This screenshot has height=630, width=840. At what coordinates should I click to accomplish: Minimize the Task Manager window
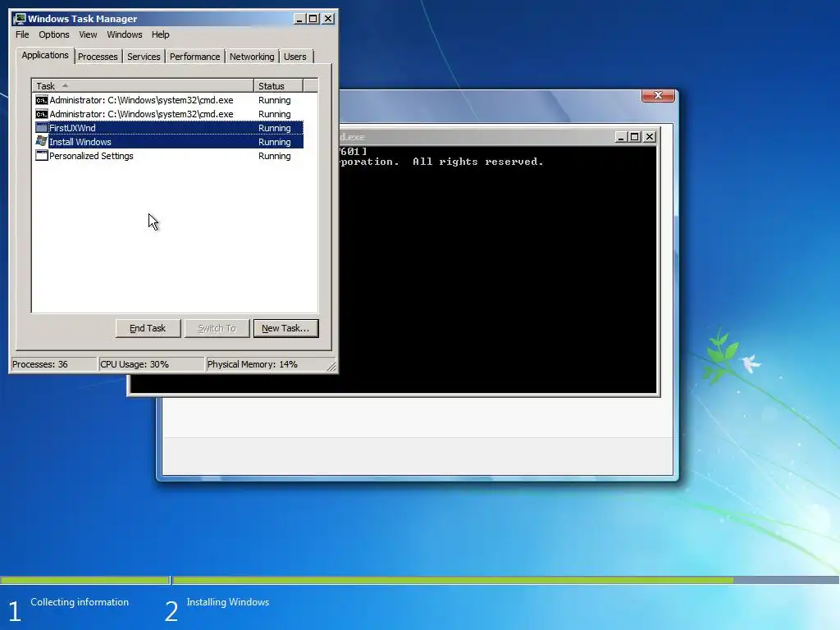coord(300,19)
